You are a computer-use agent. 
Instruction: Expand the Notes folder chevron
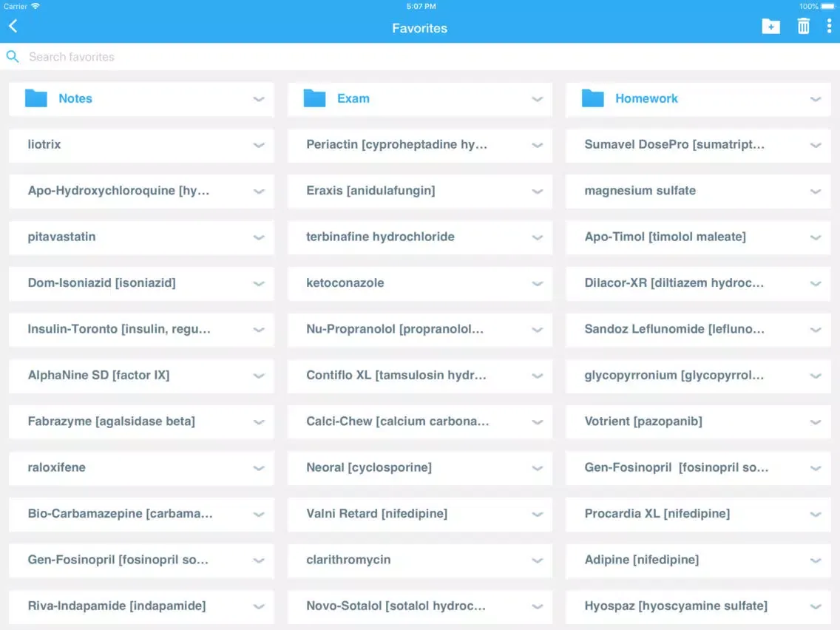pyautogui.click(x=259, y=99)
